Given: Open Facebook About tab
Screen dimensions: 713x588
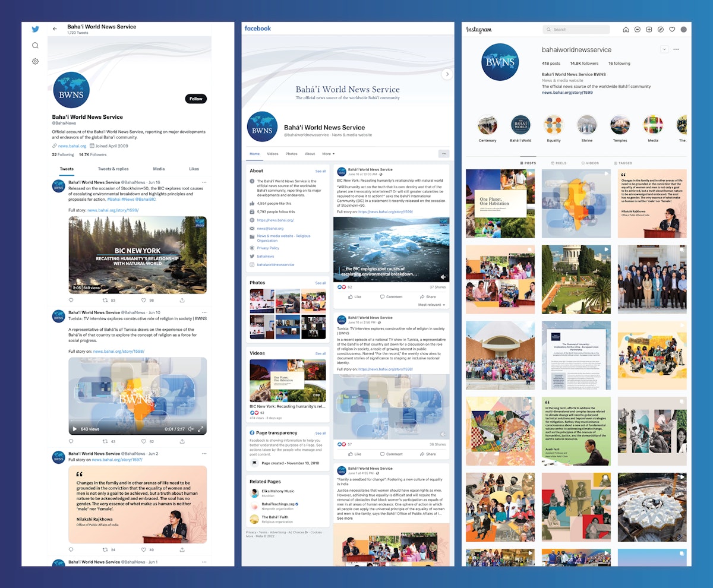Looking at the screenshot, I should pos(310,154).
